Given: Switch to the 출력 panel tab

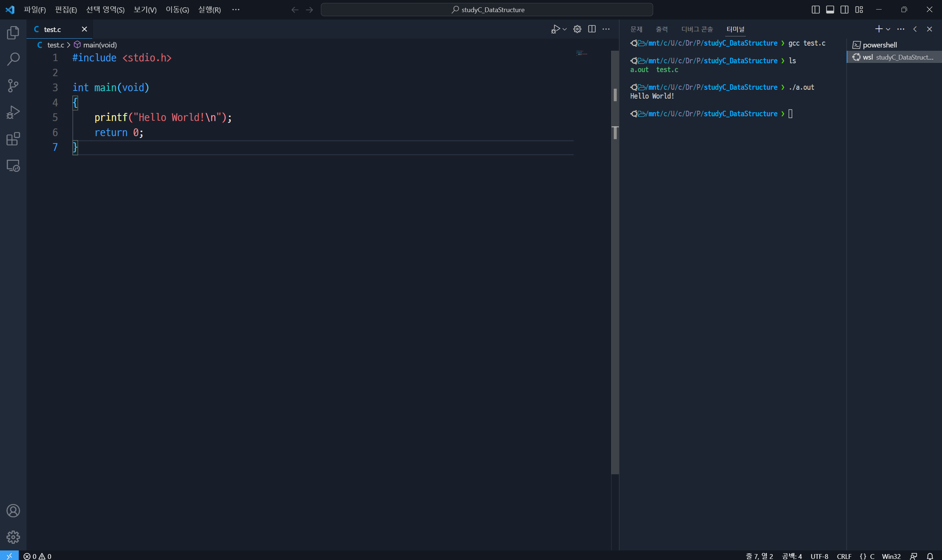Looking at the screenshot, I should (662, 29).
